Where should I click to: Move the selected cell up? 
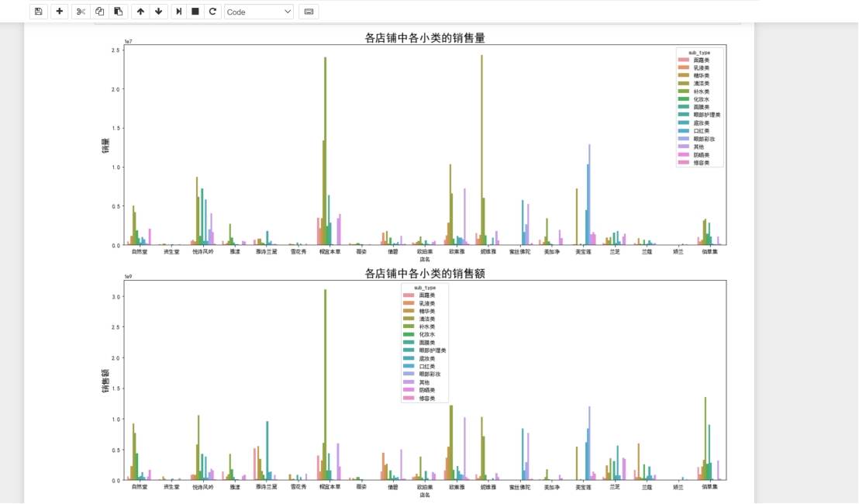pyautogui.click(x=141, y=12)
